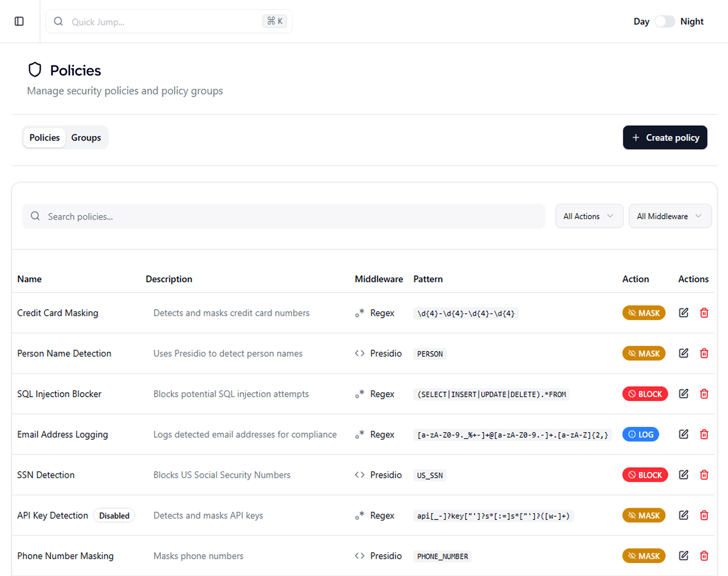Click 'Blocks US Social Security Numbers' description
Viewport: 728px width, 576px height.
pos(222,475)
